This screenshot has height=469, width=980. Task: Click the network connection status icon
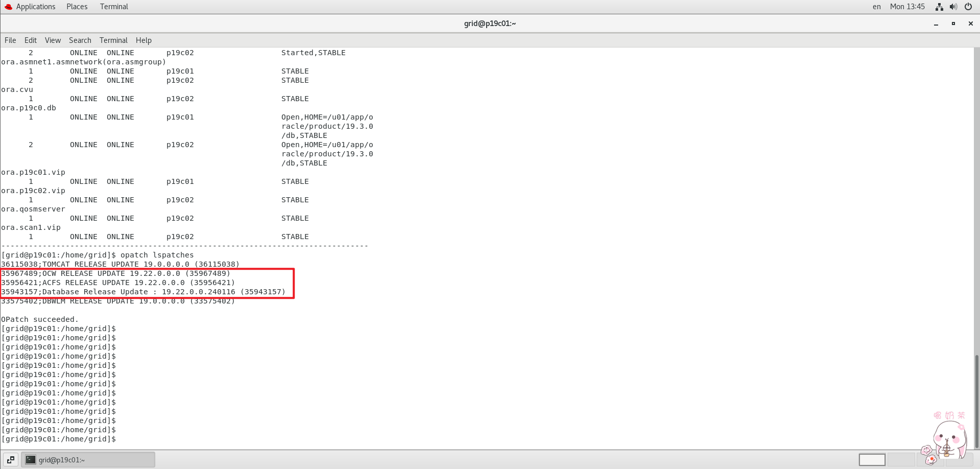click(x=939, y=7)
